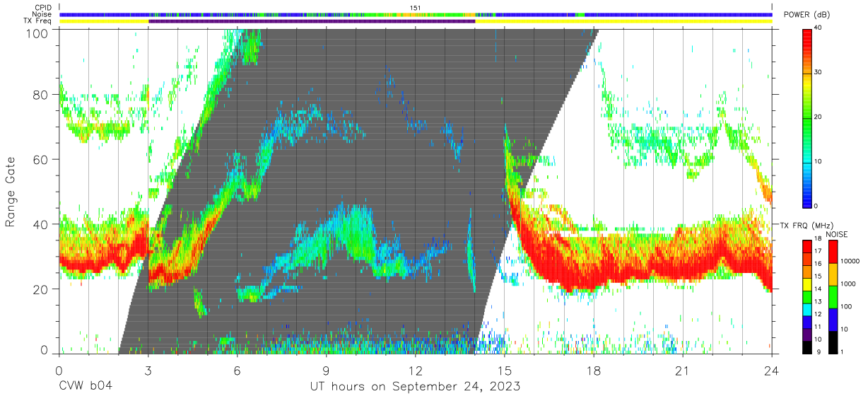Viewport: 868px width, 401px height.
Task: Click the purple segment of TX Freq bar
Action: click(312, 21)
